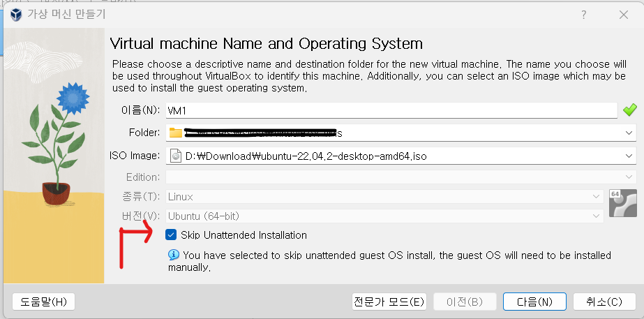Click the 도움말(H) help button
The width and height of the screenshot is (644, 319).
(x=43, y=302)
